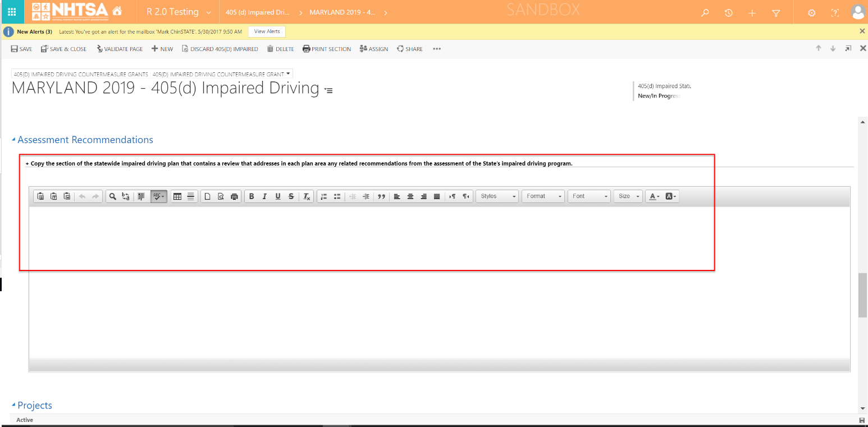Apply block quote formatting
Viewport: 868px width, 427px height.
(x=382, y=196)
